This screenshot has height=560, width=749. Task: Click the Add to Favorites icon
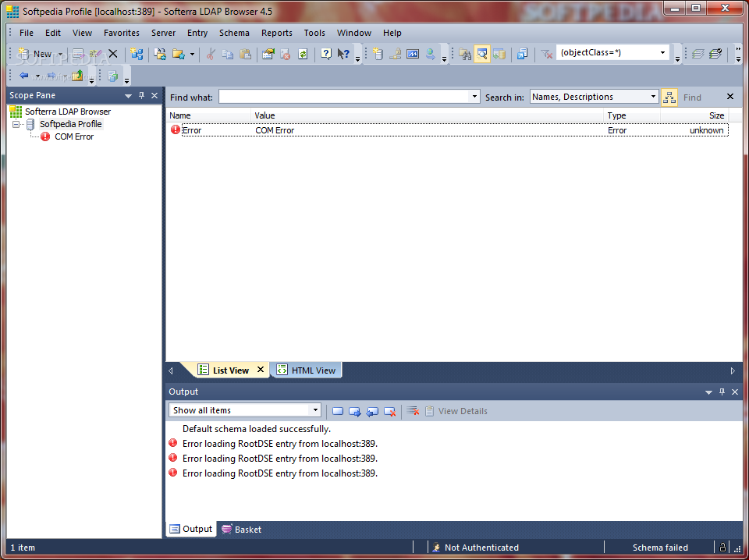tap(160, 54)
